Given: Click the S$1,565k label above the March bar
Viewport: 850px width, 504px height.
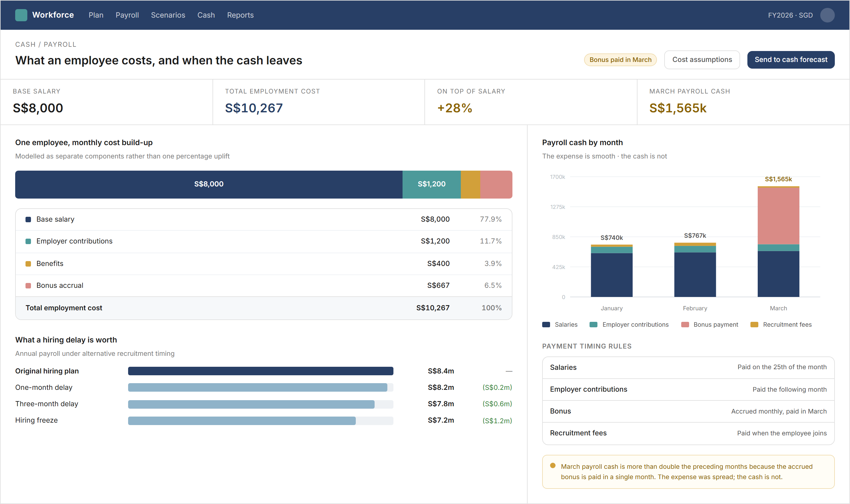Looking at the screenshot, I should click(778, 179).
